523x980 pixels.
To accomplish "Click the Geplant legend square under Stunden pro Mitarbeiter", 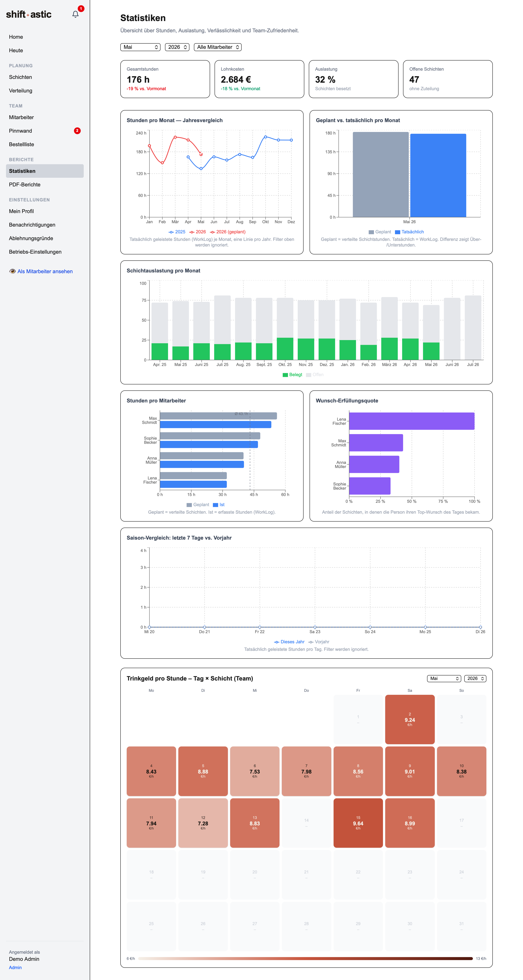I will click(x=189, y=505).
